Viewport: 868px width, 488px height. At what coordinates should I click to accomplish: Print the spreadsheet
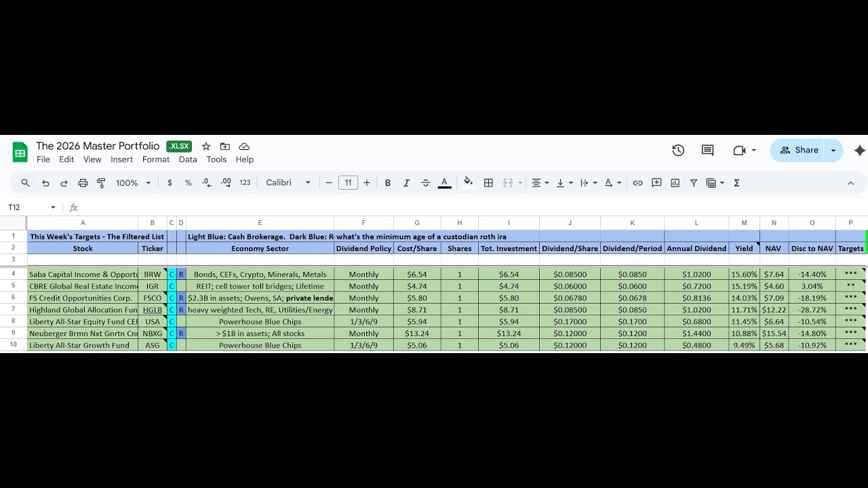click(83, 183)
